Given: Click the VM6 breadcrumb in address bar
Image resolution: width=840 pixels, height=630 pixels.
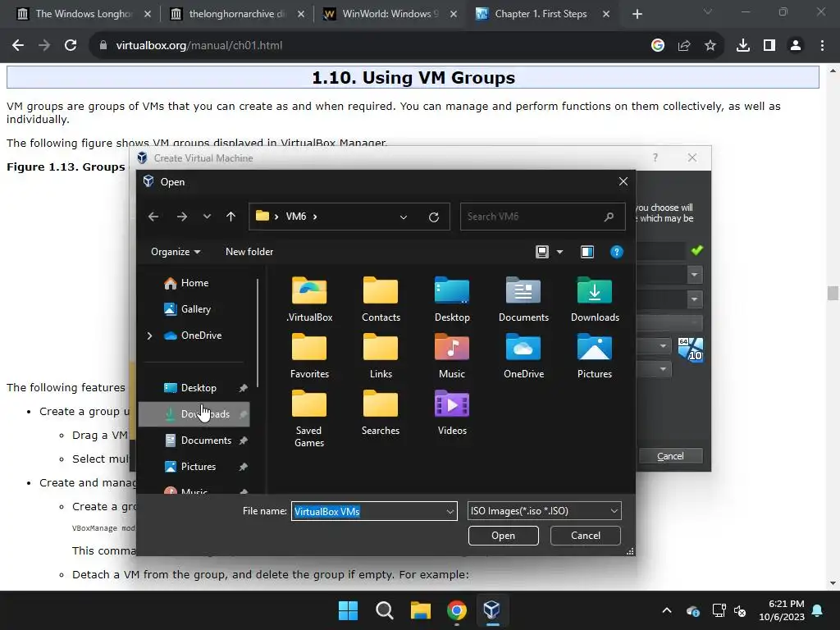Looking at the screenshot, I should coord(295,217).
